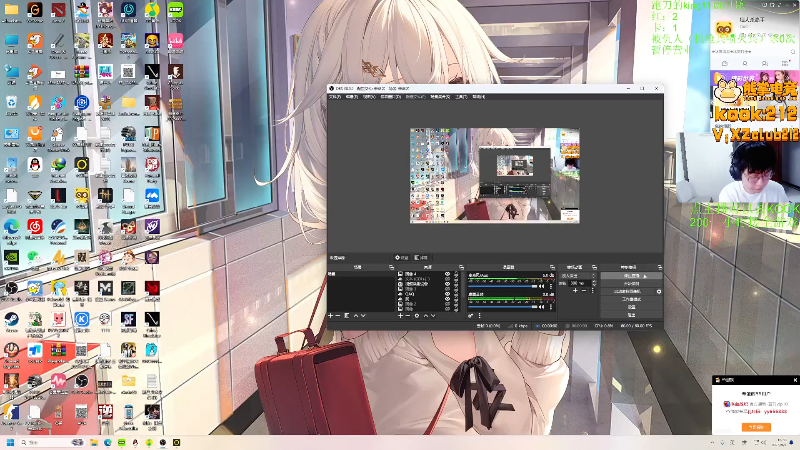Click the Start Virtual Camera button
Image resolution: width=800 pixels, height=450 pixels.
[x=628, y=292]
